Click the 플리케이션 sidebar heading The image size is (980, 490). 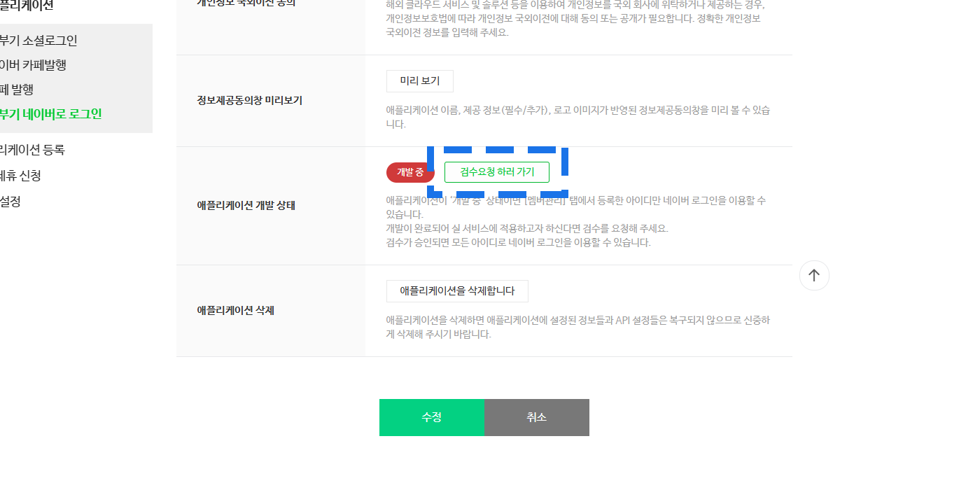click(27, 6)
